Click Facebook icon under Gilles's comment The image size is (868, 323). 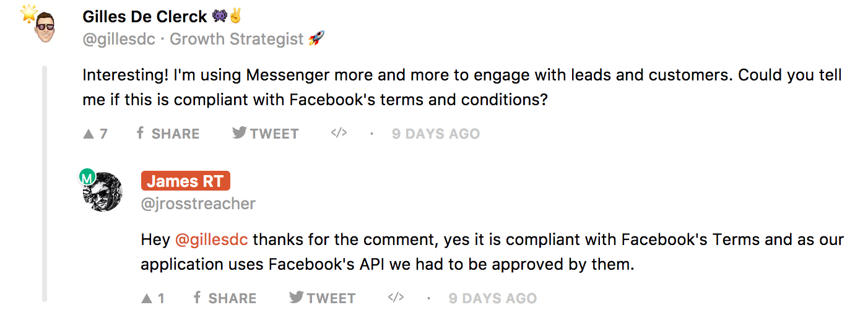click(x=141, y=133)
